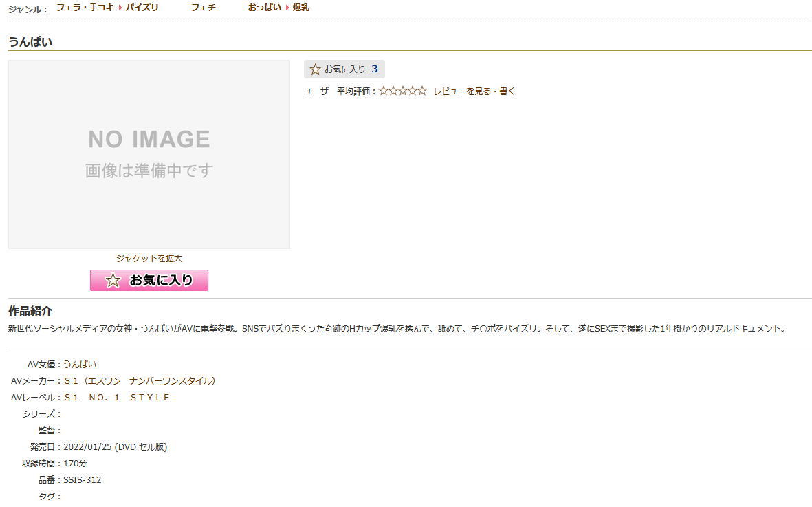The height and width of the screenshot is (507, 812).
Task: Add to favorites with pink お気に入り button
Action: click(149, 281)
